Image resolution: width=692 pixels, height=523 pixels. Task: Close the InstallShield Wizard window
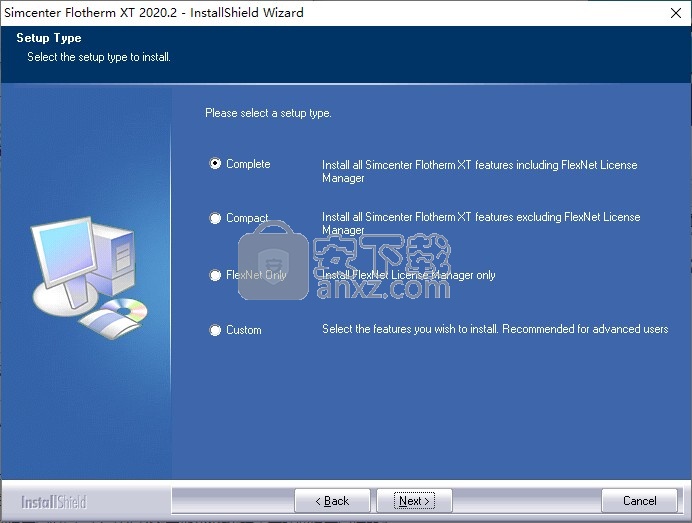click(x=676, y=13)
